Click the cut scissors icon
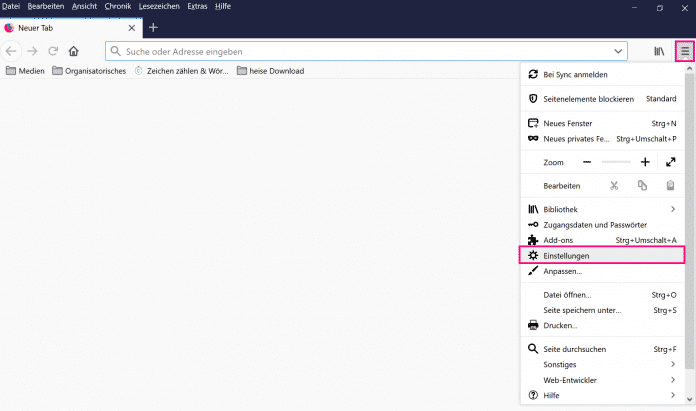This screenshot has height=411, width=696. pos(614,185)
